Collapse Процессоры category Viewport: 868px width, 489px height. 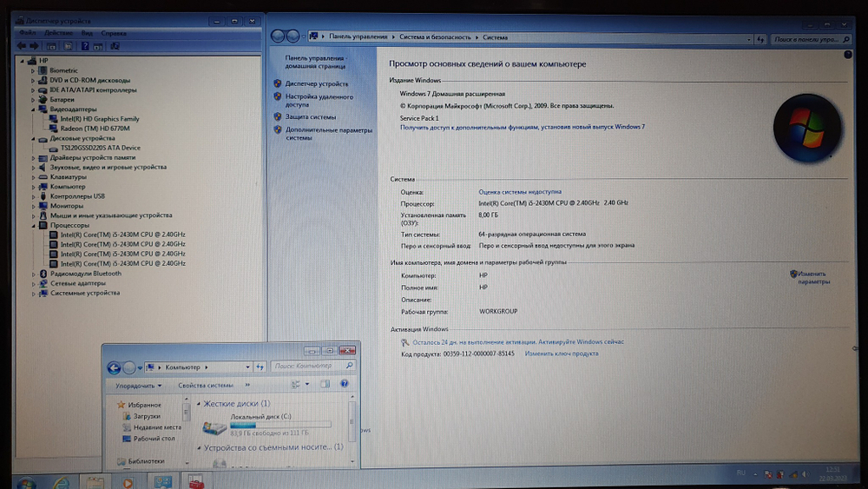coord(33,226)
